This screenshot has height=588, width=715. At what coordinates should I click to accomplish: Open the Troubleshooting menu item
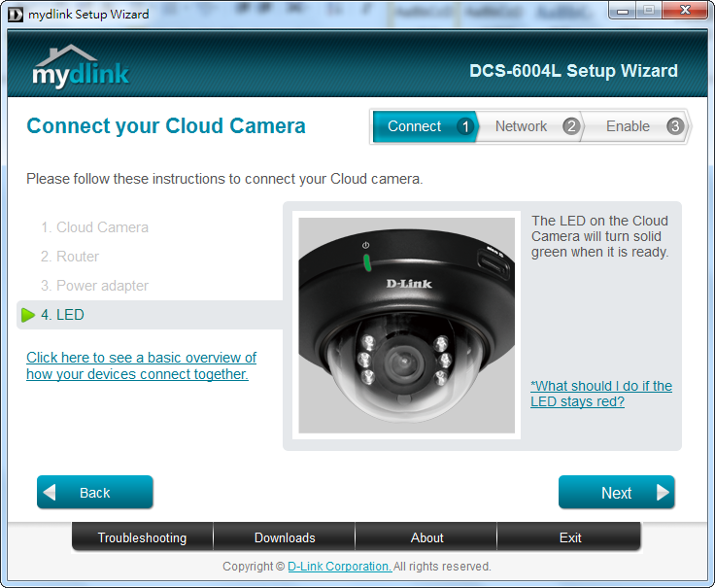[142, 537]
